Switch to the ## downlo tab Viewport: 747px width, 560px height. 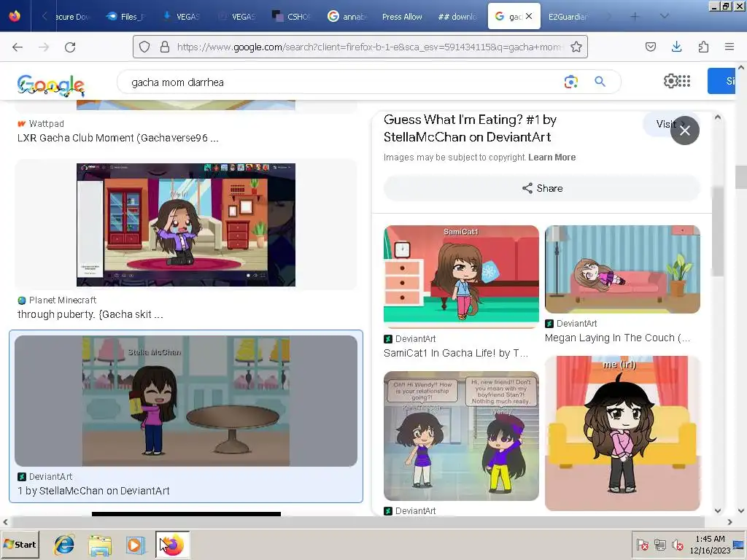(457, 16)
